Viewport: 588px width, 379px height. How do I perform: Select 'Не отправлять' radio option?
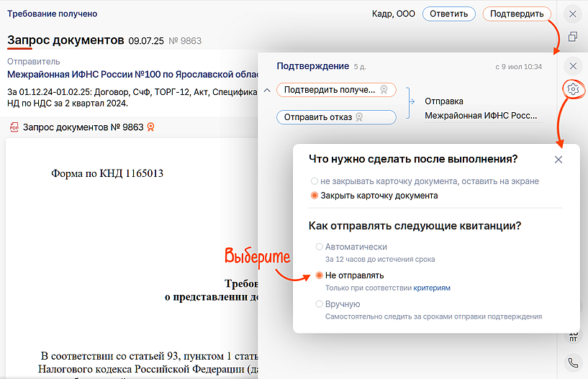click(320, 275)
